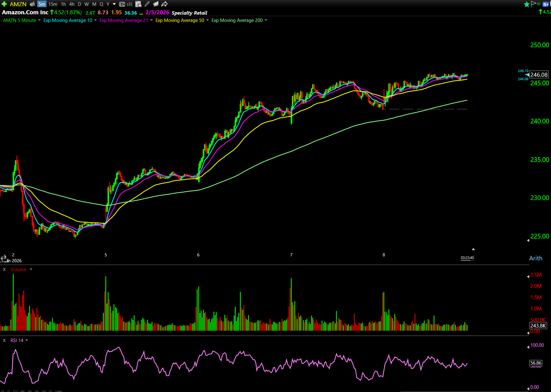
Task: Click the RT real-time data label
Action: tap(539, 4)
